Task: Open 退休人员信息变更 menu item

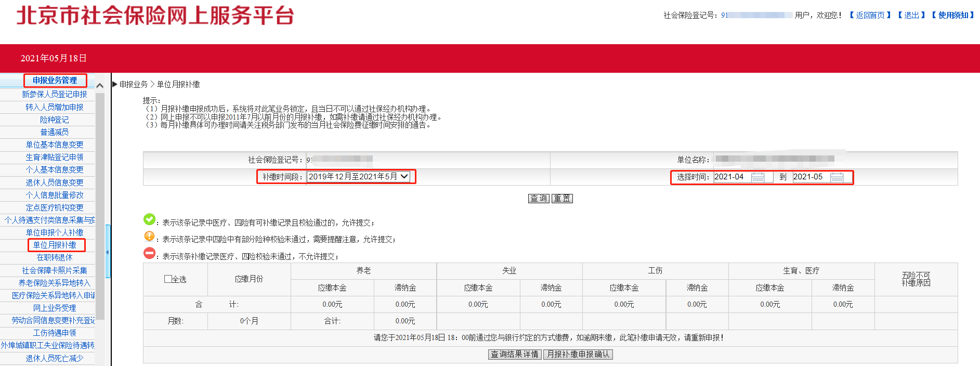Action: [x=55, y=182]
